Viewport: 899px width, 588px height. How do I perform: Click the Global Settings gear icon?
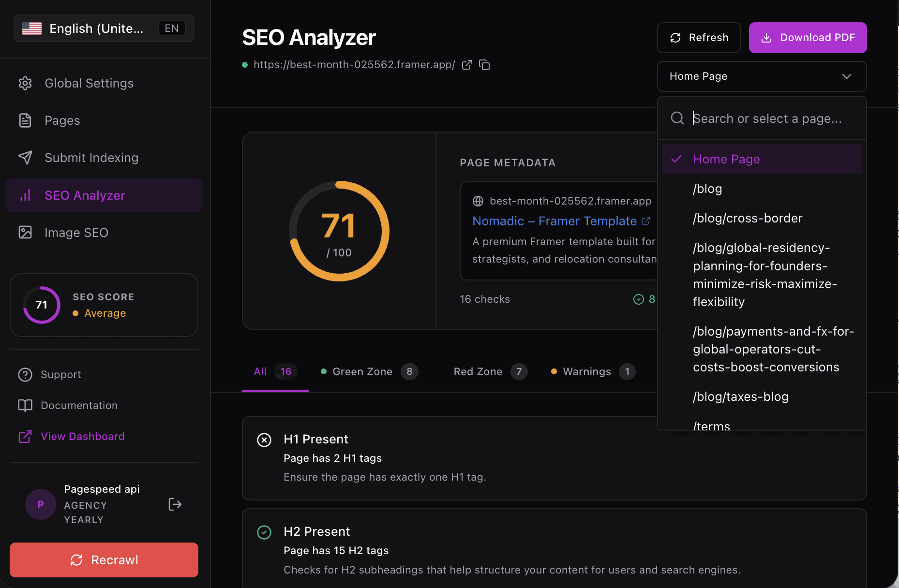pos(25,83)
